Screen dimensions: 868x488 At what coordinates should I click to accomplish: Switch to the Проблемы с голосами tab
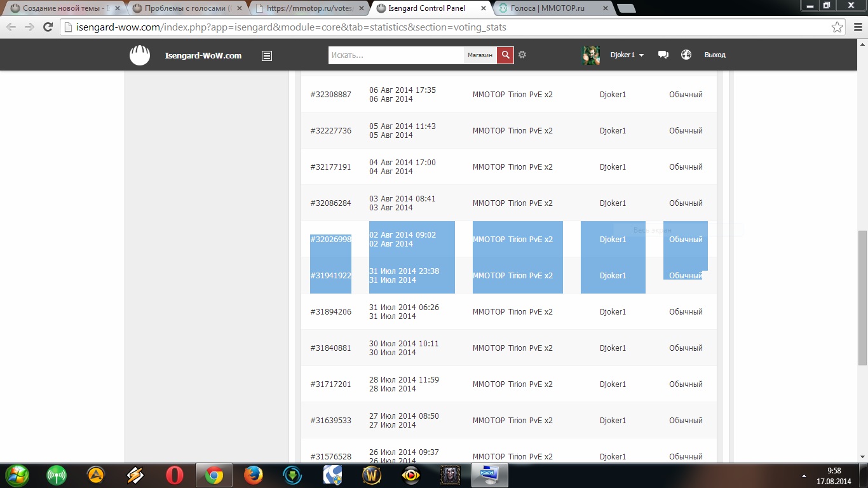click(x=187, y=8)
